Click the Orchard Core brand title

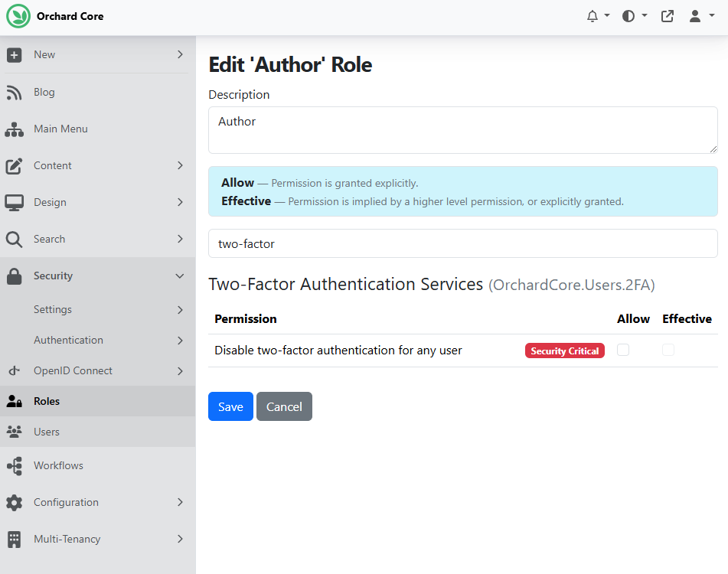pyautogui.click(x=70, y=16)
